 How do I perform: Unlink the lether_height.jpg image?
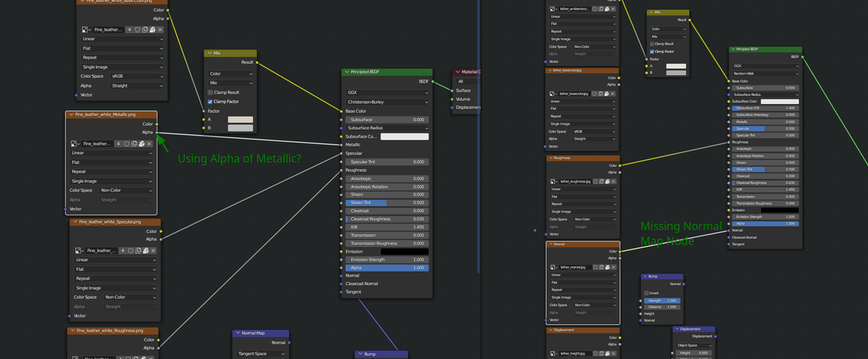613,354
